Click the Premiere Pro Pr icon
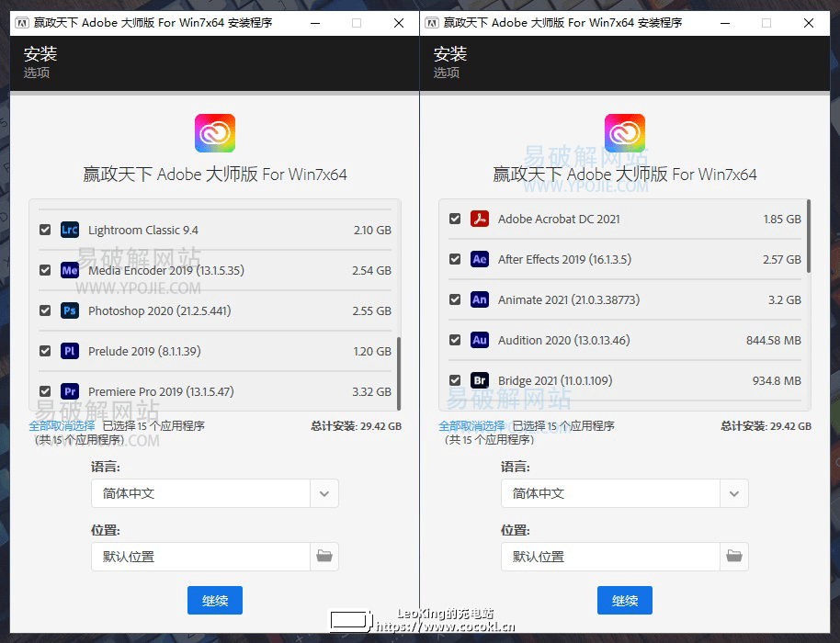840x643 pixels. (x=70, y=391)
